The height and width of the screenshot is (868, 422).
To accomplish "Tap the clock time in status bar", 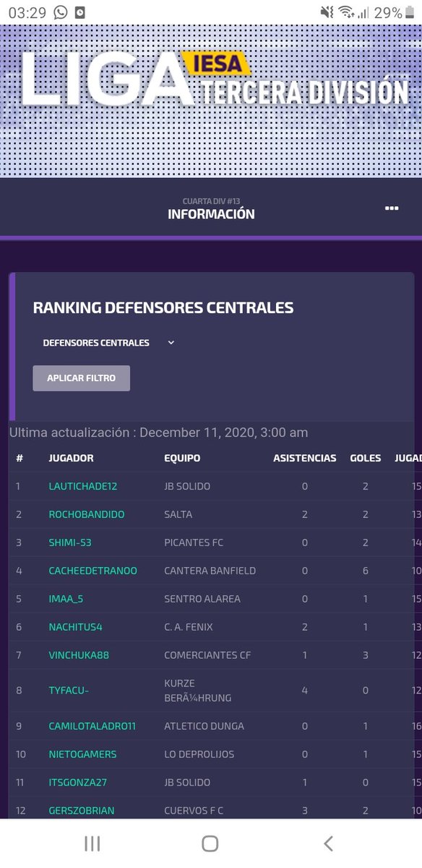I will (x=27, y=12).
